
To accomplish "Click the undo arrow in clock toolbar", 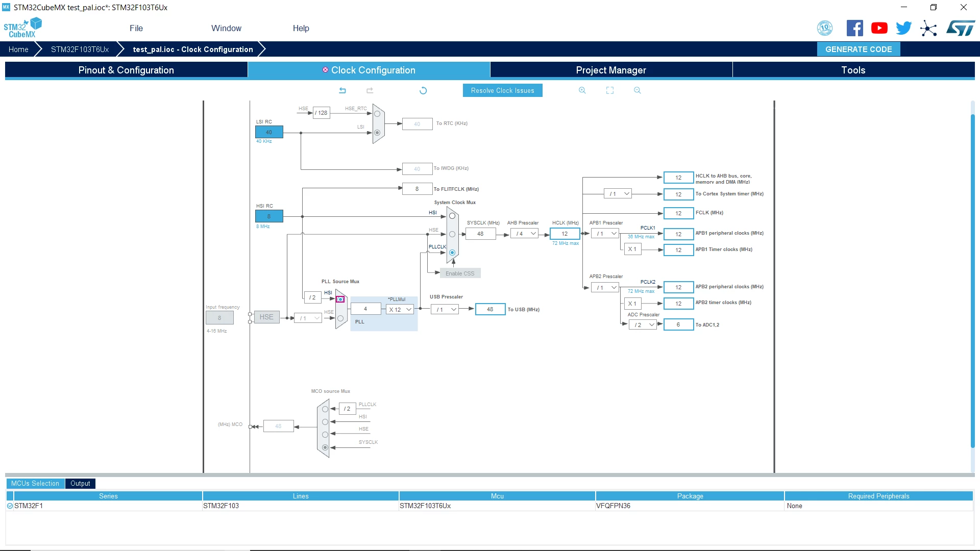I will click(342, 90).
